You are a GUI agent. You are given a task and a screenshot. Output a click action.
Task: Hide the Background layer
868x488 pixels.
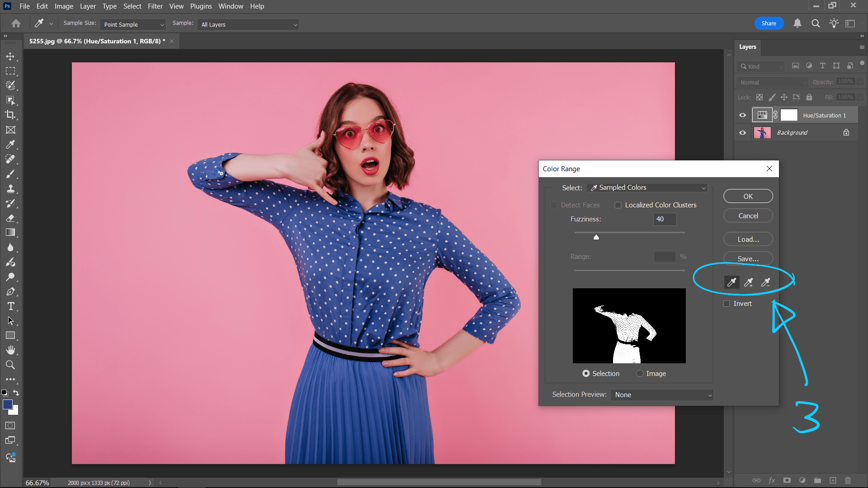(742, 133)
